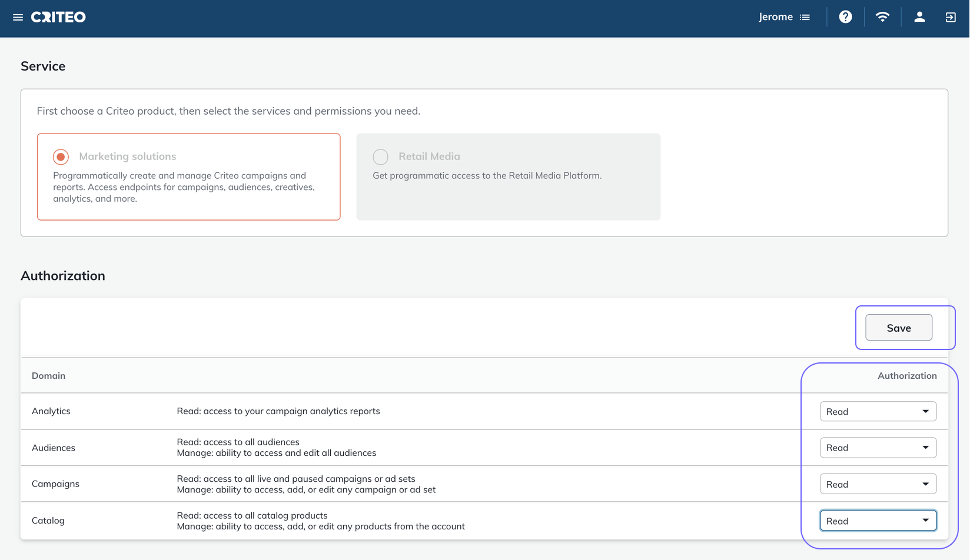Open the Catalog authorization dropdown
970x560 pixels.
(878, 521)
